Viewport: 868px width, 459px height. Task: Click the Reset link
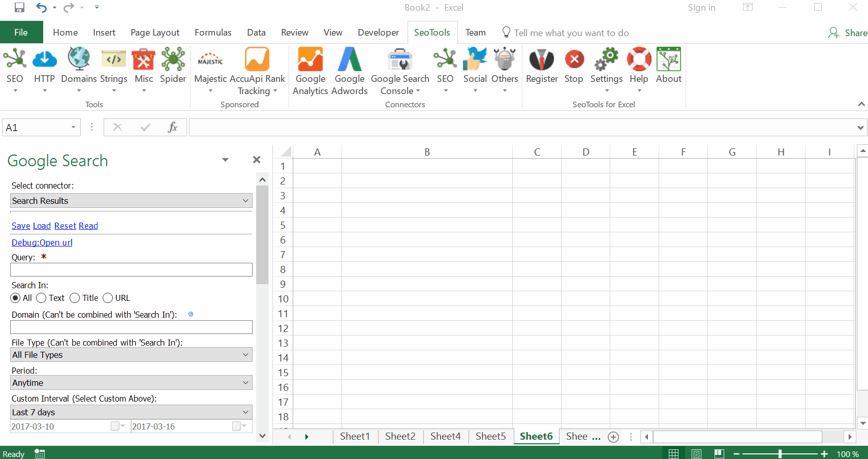[65, 226]
